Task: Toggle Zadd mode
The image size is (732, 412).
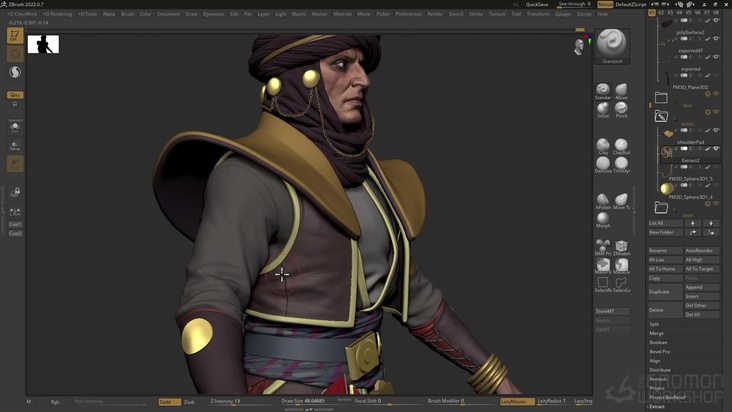Action: [169, 401]
